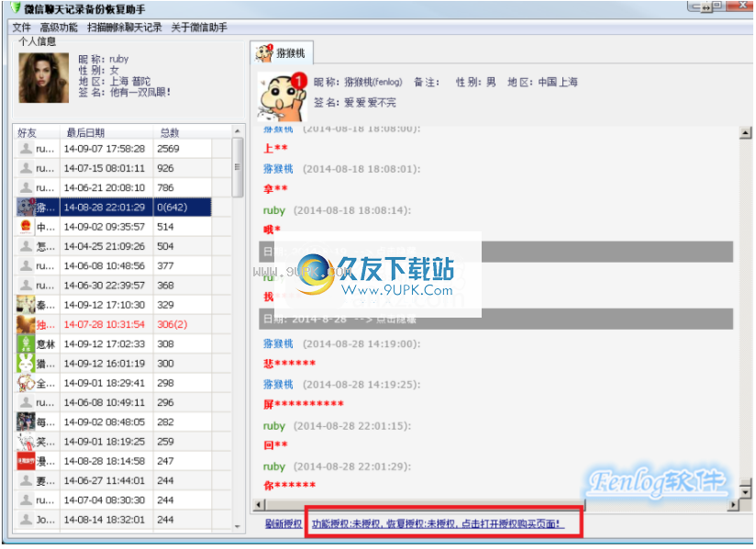
Task: Click ruby's profile photo in 个人信息
Action: [x=44, y=78]
